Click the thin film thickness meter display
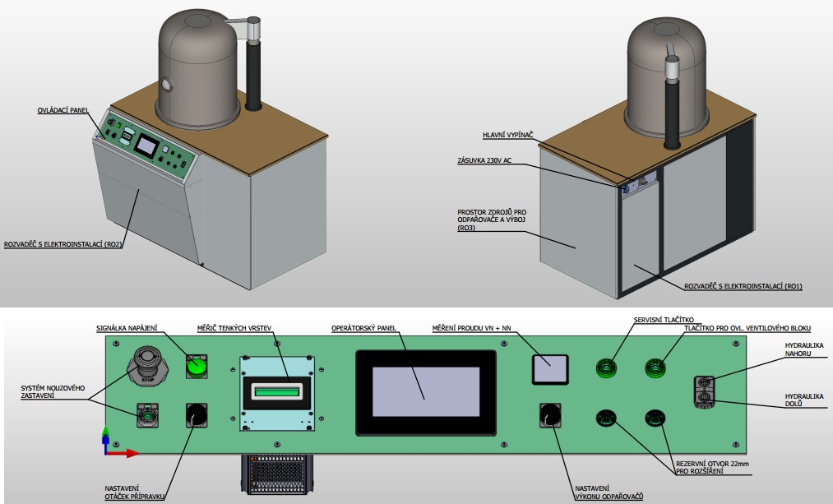Screen dimensions: 833x504 click(x=279, y=392)
